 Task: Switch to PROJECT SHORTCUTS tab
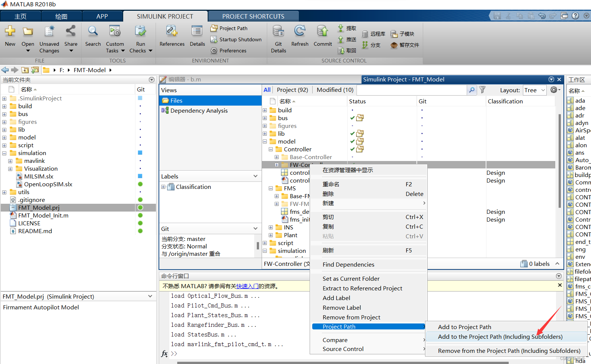(x=253, y=16)
